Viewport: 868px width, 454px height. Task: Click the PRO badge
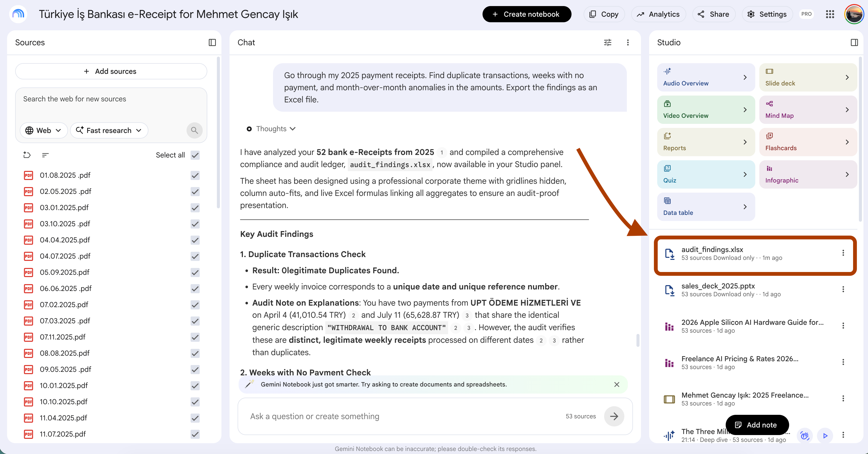(806, 14)
